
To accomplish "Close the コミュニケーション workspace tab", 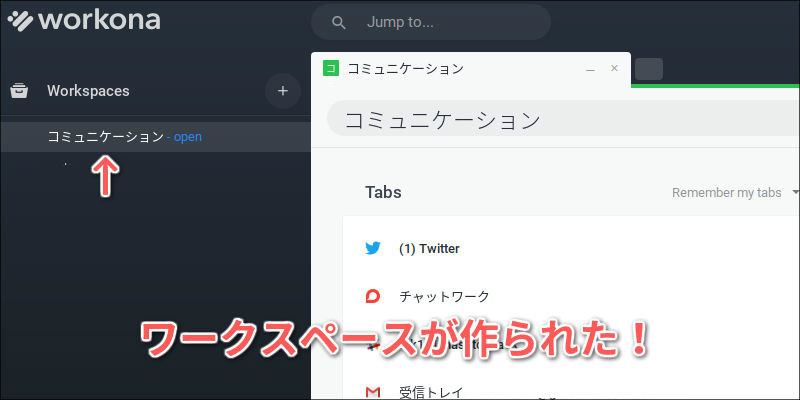I will [x=614, y=68].
